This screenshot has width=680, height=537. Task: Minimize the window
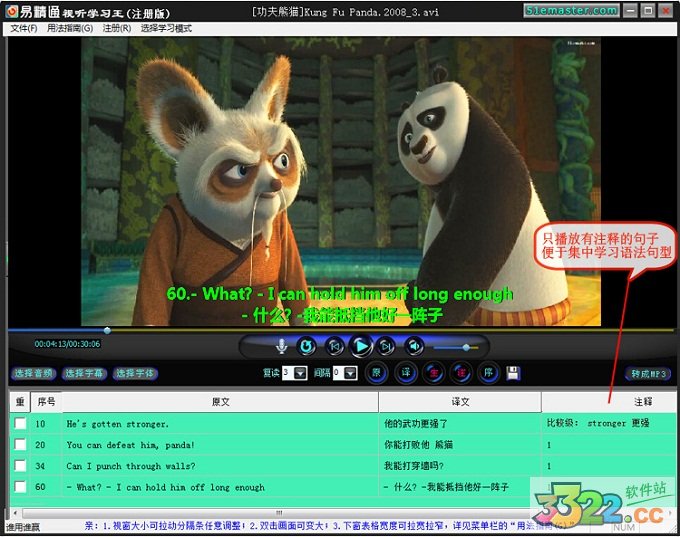pyautogui.click(x=631, y=10)
